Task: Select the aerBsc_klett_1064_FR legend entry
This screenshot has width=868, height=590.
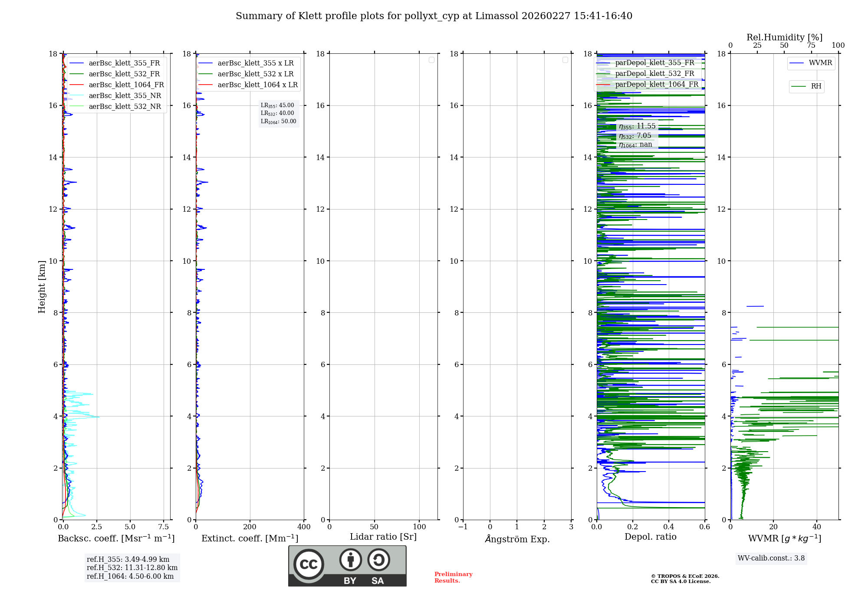Action: pos(126,85)
